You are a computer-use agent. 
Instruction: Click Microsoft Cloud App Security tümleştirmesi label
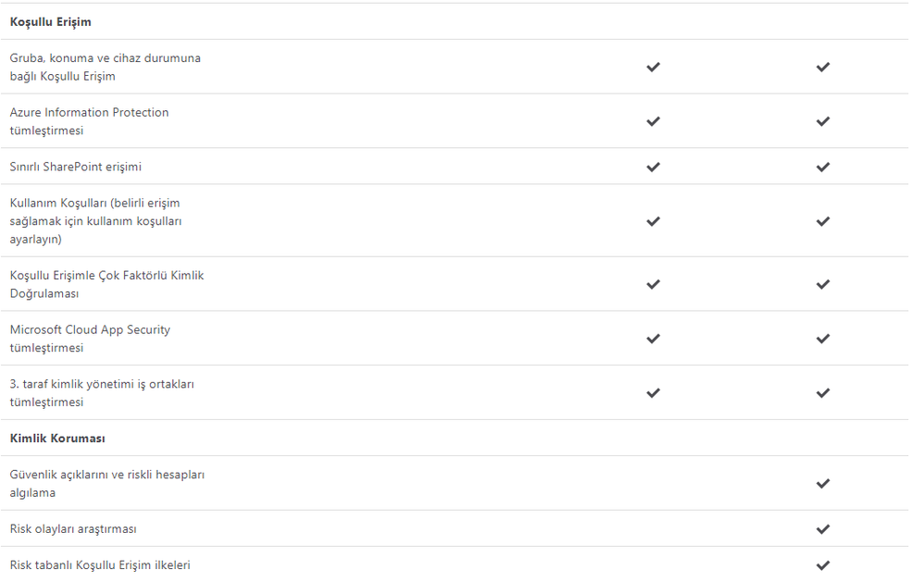(x=90, y=339)
